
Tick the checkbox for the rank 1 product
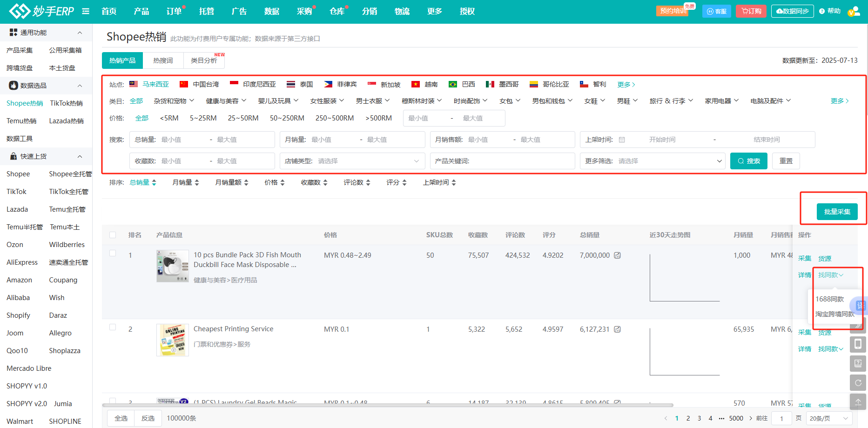point(113,254)
